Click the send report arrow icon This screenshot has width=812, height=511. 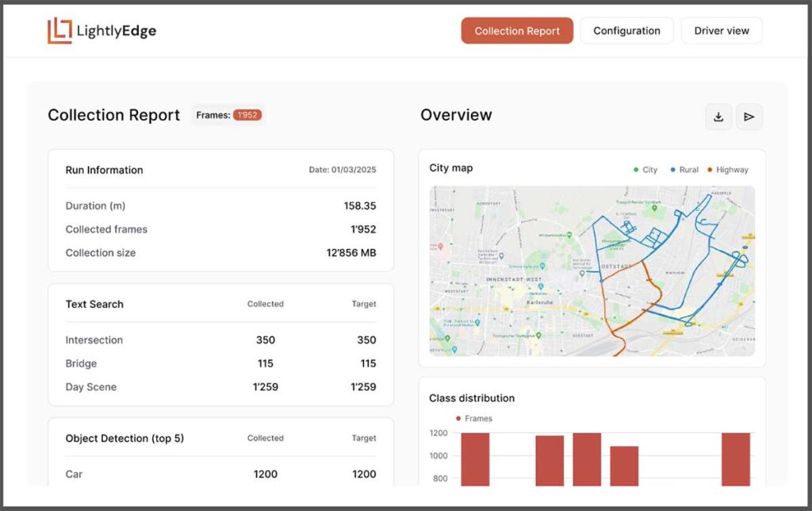click(x=749, y=117)
